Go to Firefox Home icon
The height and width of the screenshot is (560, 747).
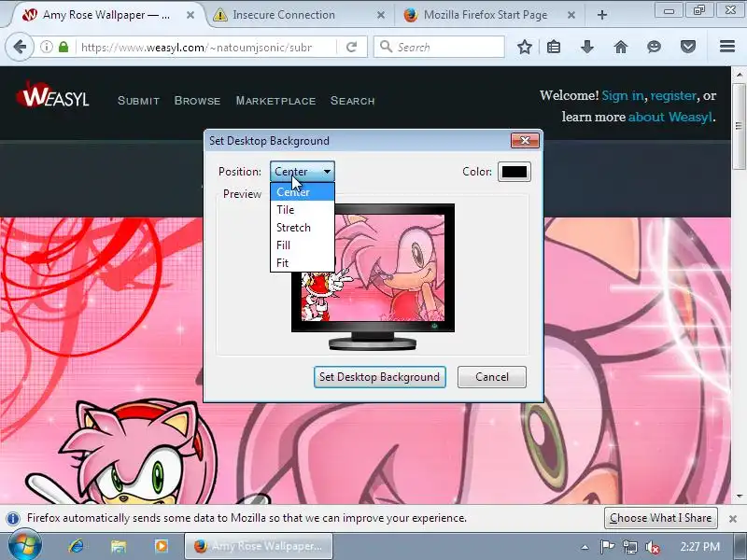pos(620,47)
